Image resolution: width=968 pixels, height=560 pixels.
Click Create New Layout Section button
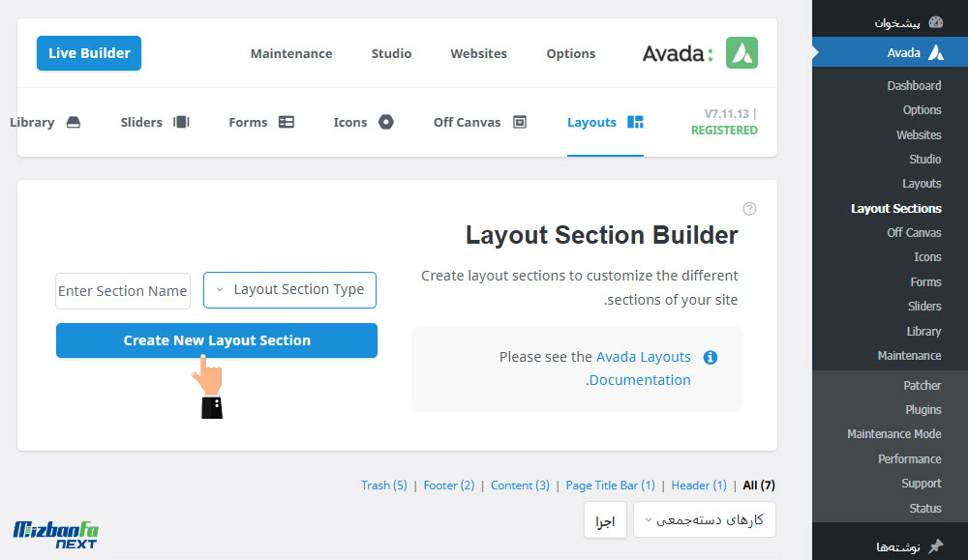pyautogui.click(x=217, y=340)
